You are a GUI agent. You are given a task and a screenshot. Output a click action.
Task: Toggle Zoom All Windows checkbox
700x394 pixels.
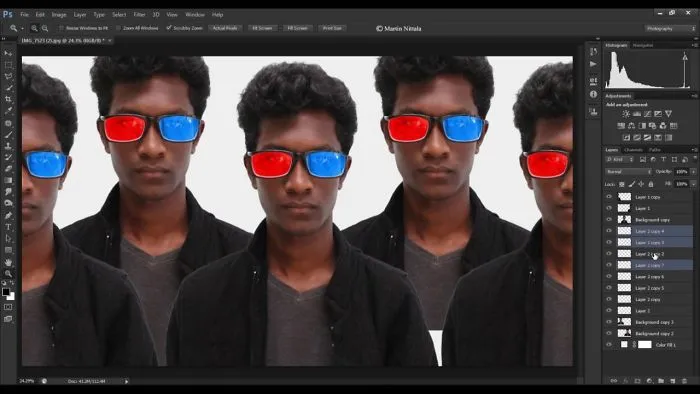tap(118, 28)
